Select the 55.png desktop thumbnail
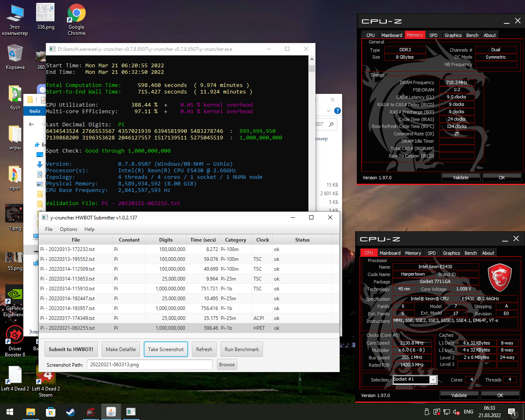 (x=15, y=261)
